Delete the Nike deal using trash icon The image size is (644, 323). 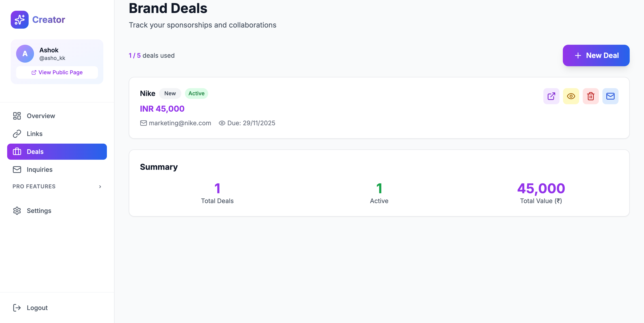click(x=591, y=96)
